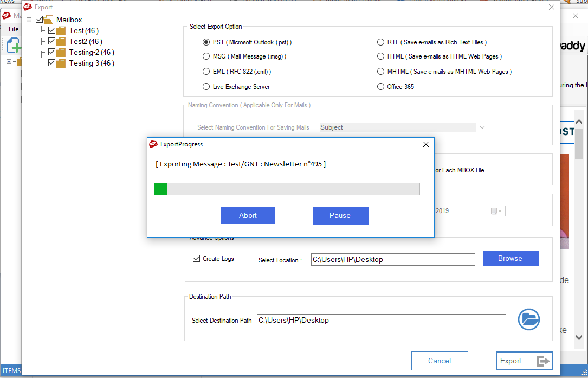
Task: Uncheck the Test folder checkbox
Action: 51,30
